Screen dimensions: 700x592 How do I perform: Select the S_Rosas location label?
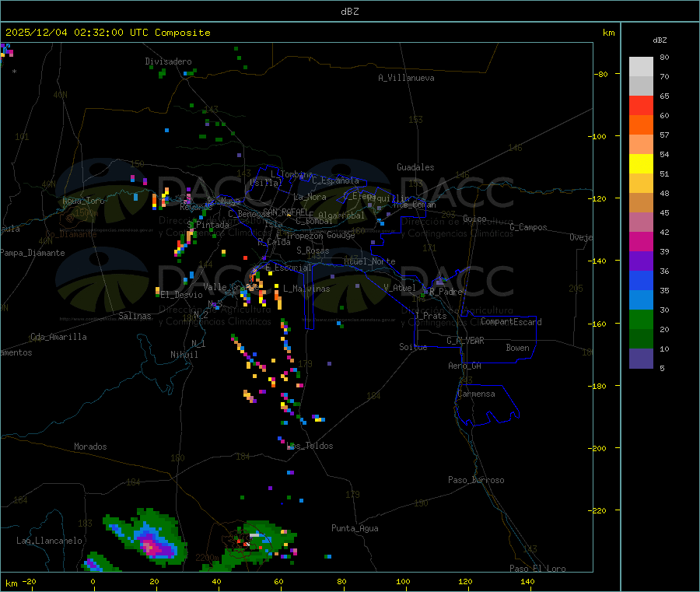click(x=313, y=250)
